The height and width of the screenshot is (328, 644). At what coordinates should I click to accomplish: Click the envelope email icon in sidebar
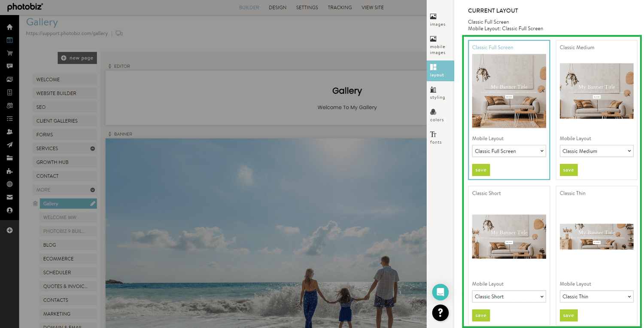pos(9,197)
